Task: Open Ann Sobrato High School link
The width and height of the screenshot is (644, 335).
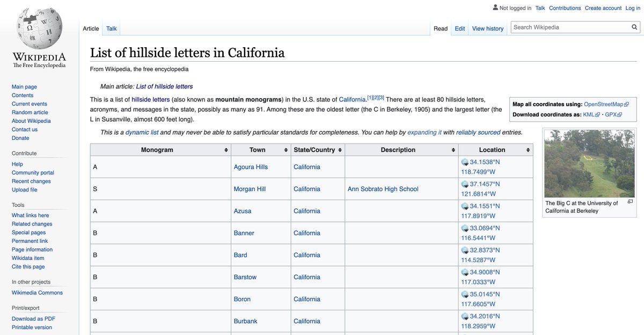Action: click(x=383, y=189)
